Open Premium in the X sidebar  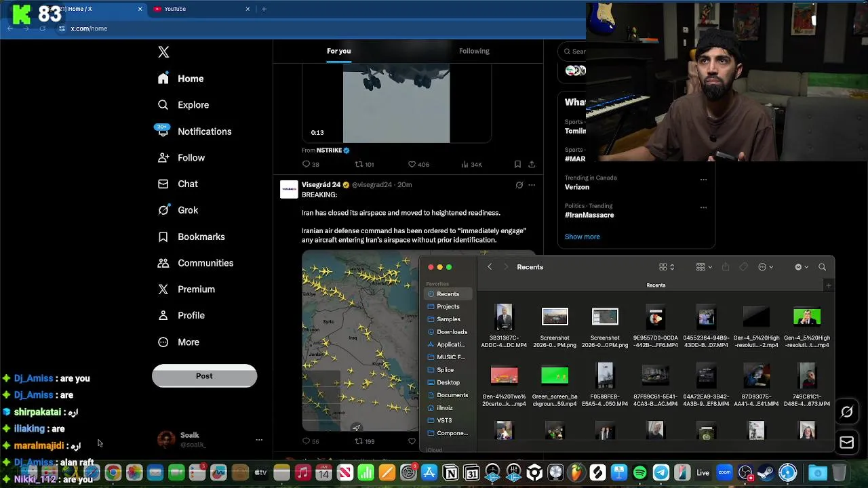(x=186, y=289)
